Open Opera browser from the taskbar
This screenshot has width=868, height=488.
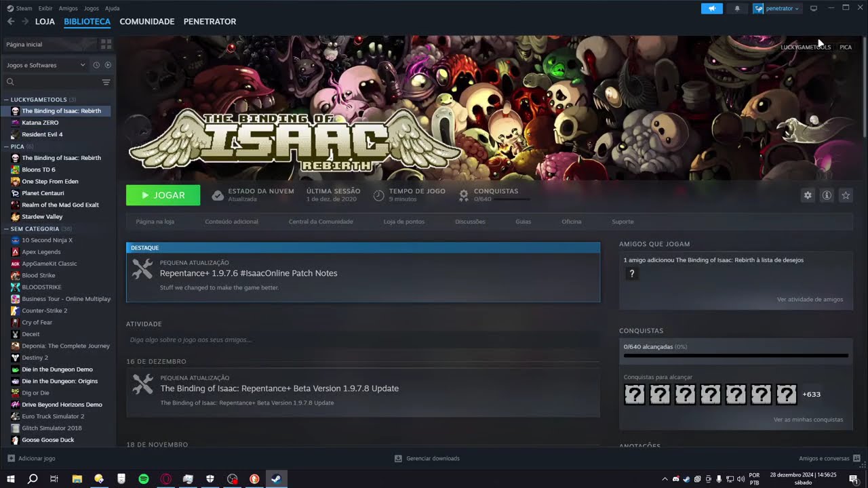tap(165, 479)
